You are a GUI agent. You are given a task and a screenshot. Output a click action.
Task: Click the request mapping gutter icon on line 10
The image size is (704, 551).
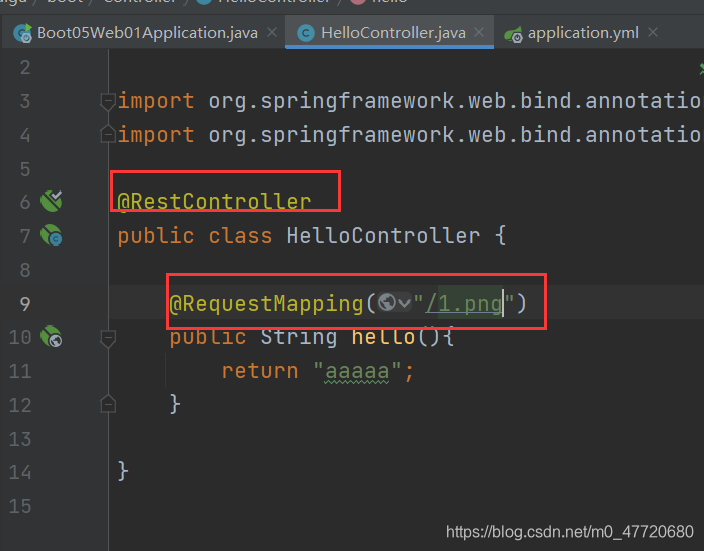pyautogui.click(x=51, y=336)
